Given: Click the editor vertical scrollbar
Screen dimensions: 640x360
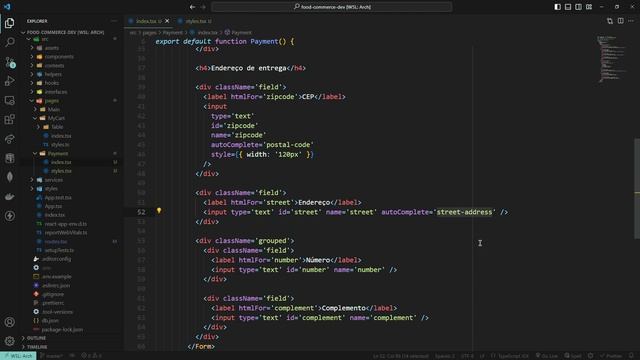Looking at the screenshot, I should click(637, 189).
